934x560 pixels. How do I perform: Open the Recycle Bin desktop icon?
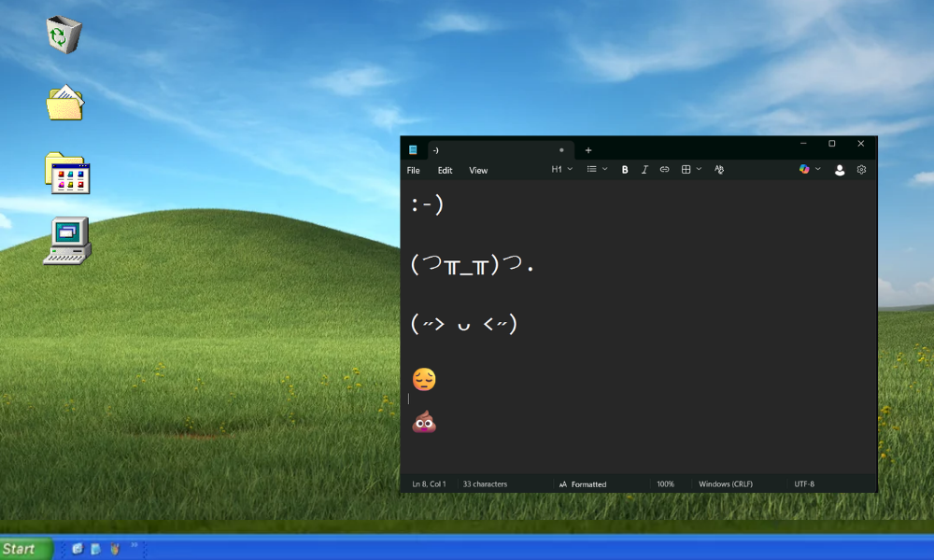(x=64, y=35)
